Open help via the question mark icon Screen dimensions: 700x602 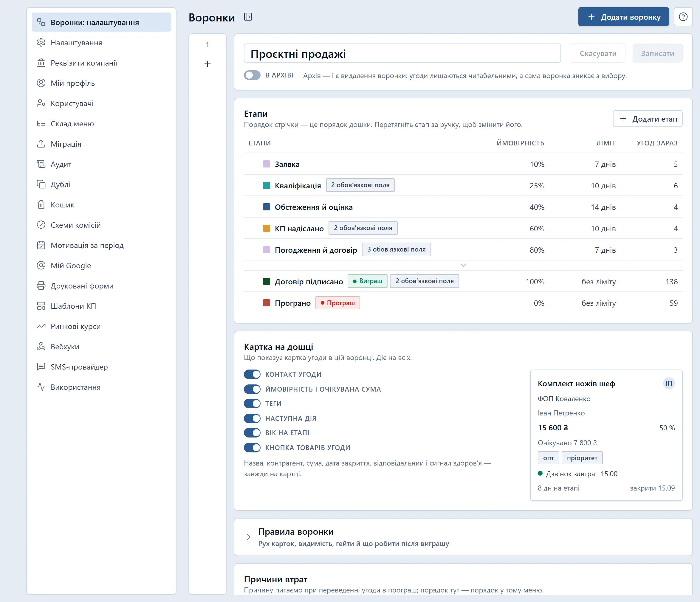point(683,17)
